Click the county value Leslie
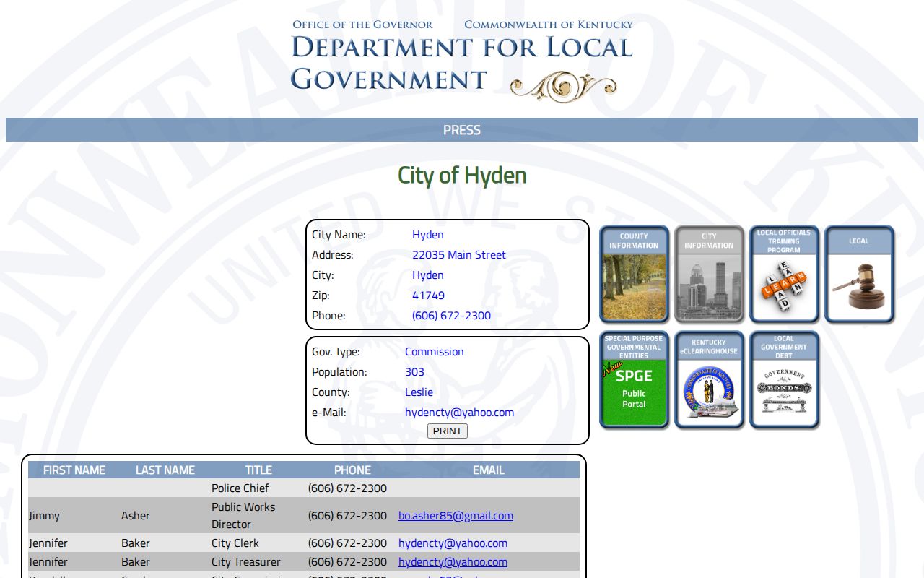This screenshot has width=924, height=578. [x=419, y=392]
